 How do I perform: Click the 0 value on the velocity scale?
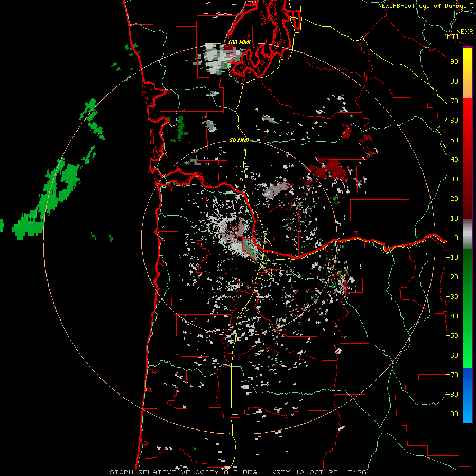point(456,238)
